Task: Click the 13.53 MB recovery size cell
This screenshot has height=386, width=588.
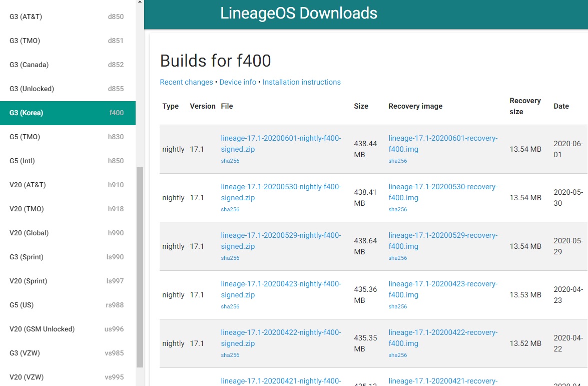Action: pos(525,295)
